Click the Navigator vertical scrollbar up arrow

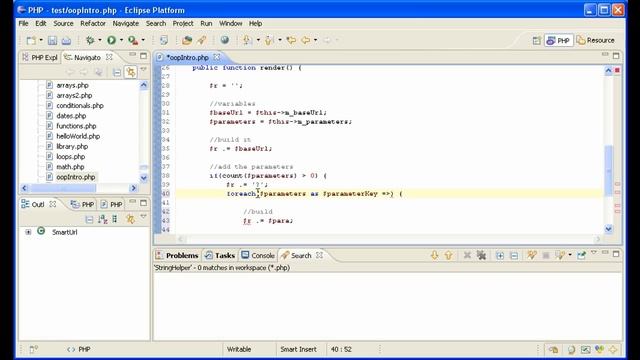pyautogui.click(x=144, y=85)
